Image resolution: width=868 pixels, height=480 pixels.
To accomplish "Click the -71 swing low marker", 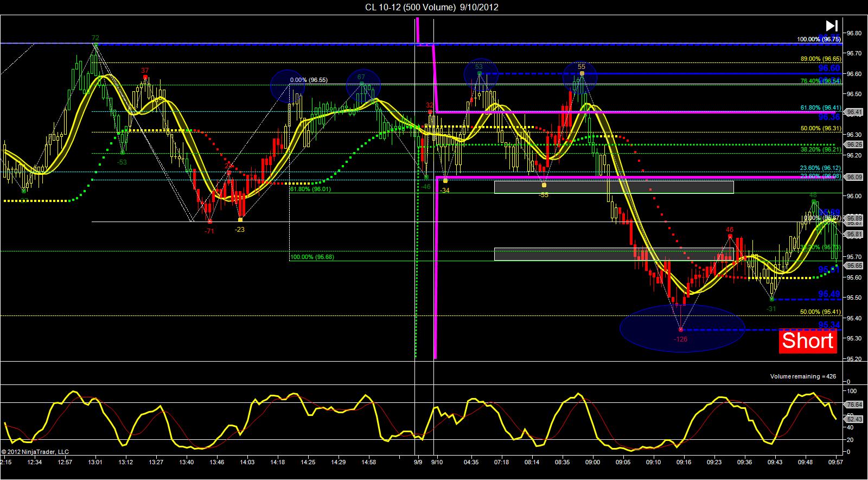I will [x=209, y=231].
